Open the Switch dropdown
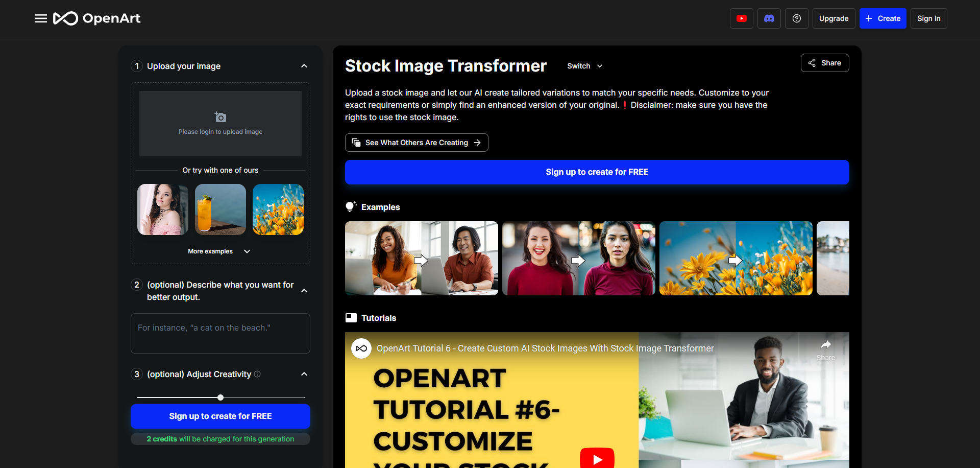Image resolution: width=980 pixels, height=468 pixels. tap(585, 66)
